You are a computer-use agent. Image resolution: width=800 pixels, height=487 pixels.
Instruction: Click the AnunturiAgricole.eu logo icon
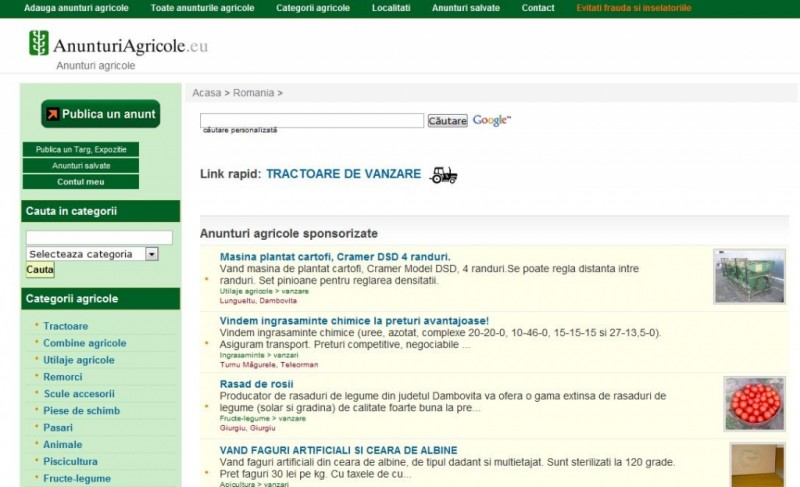tap(39, 43)
